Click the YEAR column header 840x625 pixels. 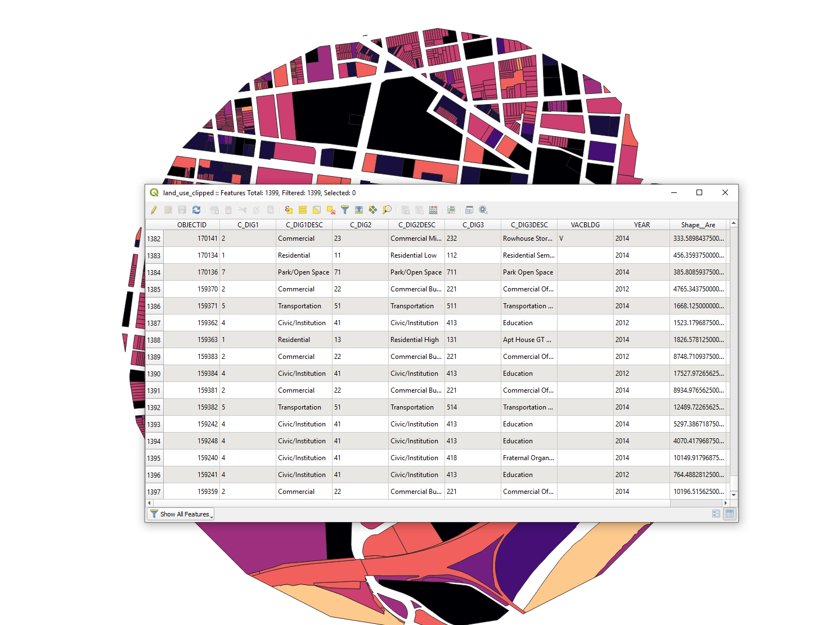point(641,225)
